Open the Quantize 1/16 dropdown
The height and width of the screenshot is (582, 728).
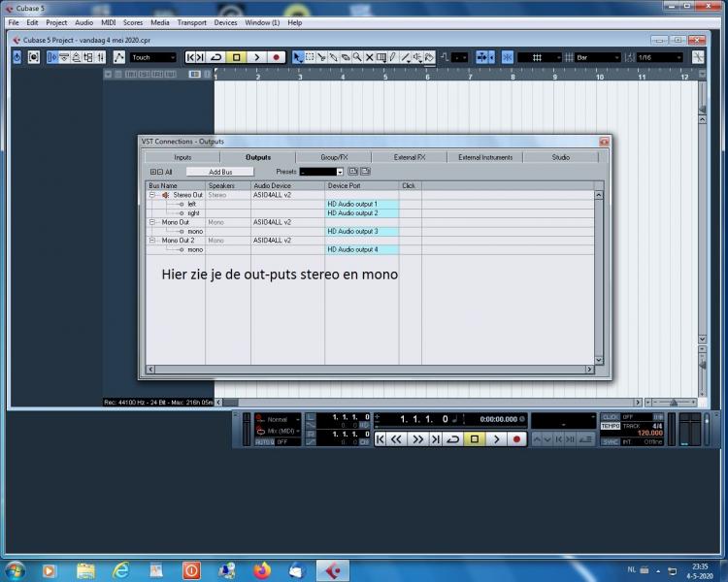[x=660, y=57]
